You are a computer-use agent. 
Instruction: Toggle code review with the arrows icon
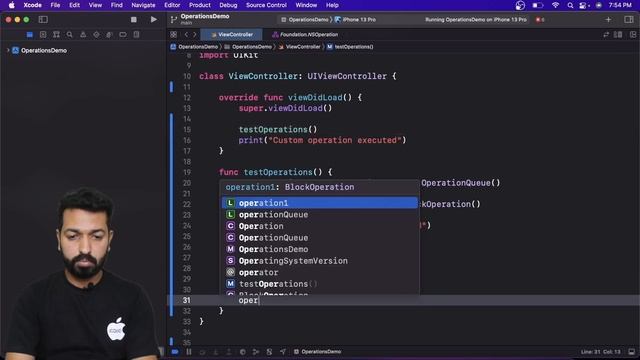coord(606,35)
